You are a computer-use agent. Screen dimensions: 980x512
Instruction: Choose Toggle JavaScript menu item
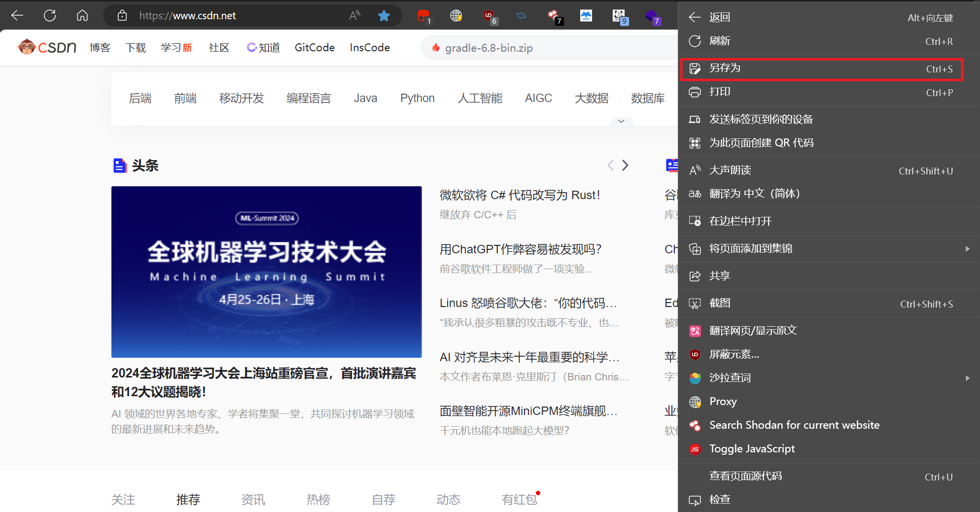pos(829,449)
